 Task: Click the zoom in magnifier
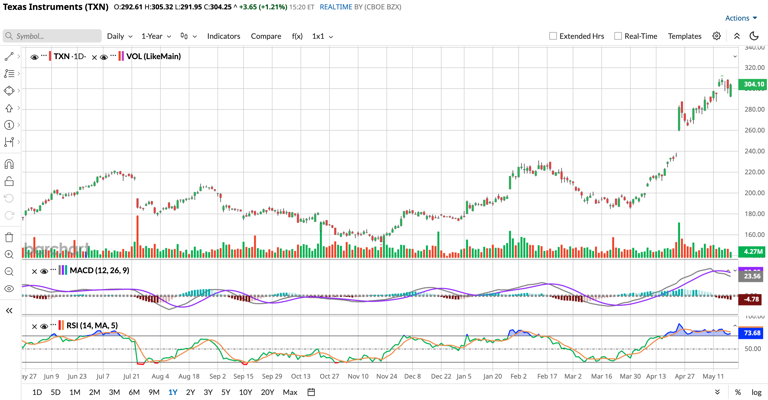9,255
